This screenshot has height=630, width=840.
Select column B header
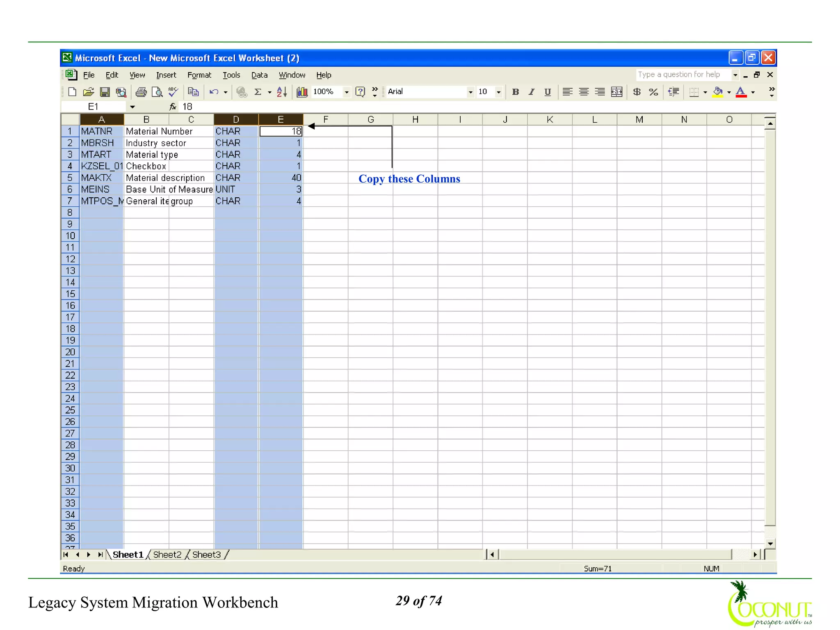(x=146, y=119)
